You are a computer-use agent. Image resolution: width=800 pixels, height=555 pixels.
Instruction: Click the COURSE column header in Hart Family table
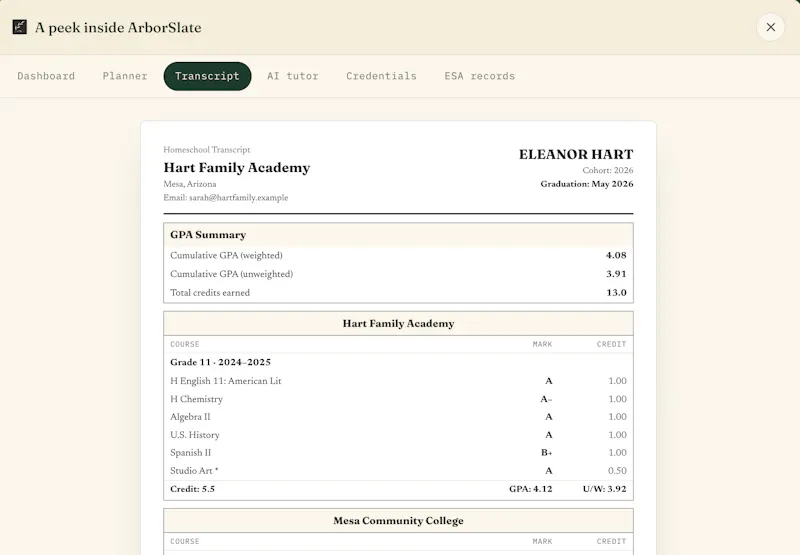pyautogui.click(x=185, y=344)
